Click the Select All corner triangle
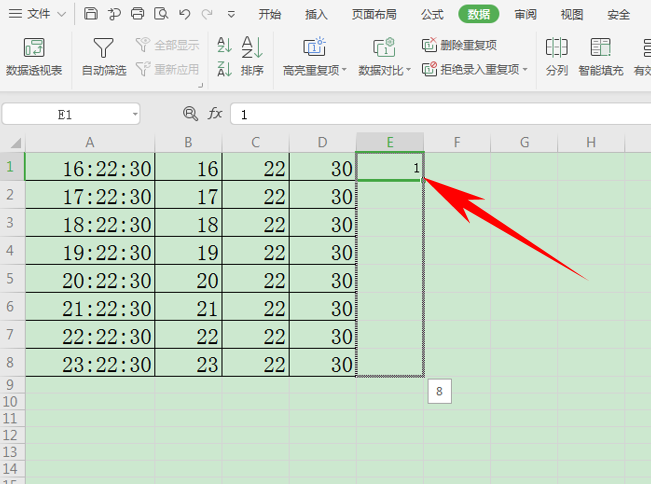This screenshot has height=484, width=651. pos(15,143)
